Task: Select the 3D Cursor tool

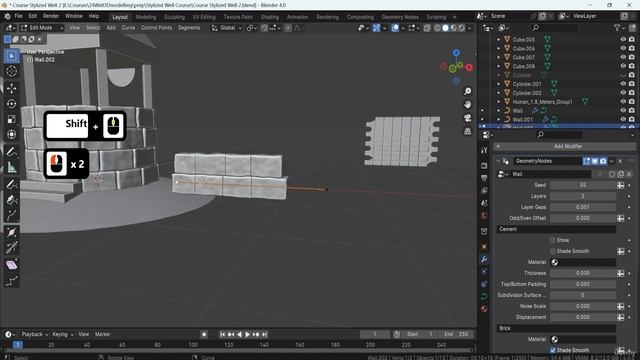Action: pyautogui.click(x=11, y=71)
